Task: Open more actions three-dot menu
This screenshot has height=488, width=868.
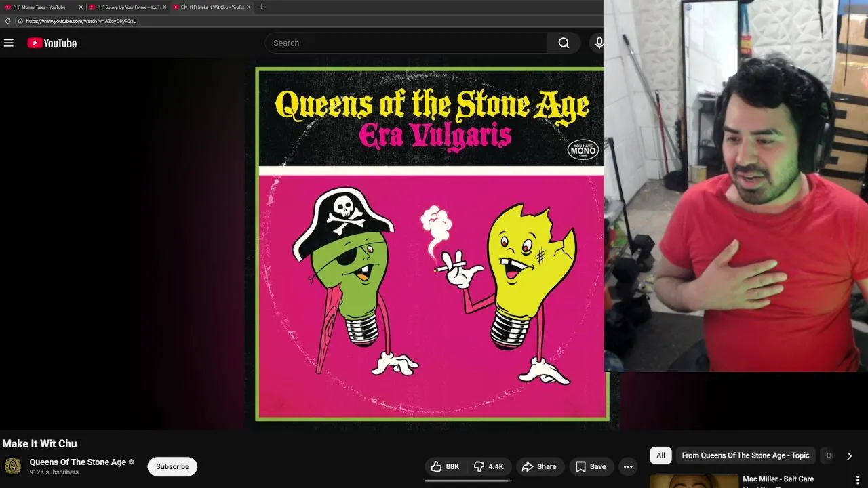Action: pos(628,466)
